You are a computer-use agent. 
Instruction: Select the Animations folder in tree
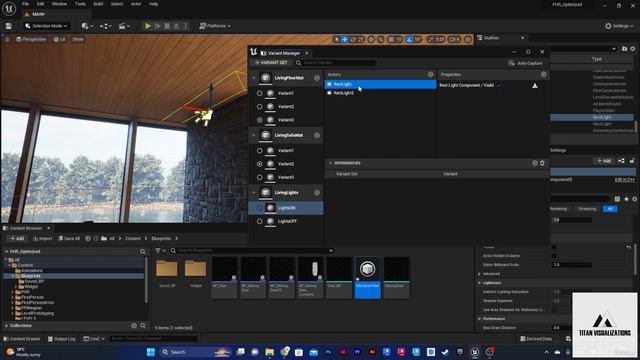(31, 271)
